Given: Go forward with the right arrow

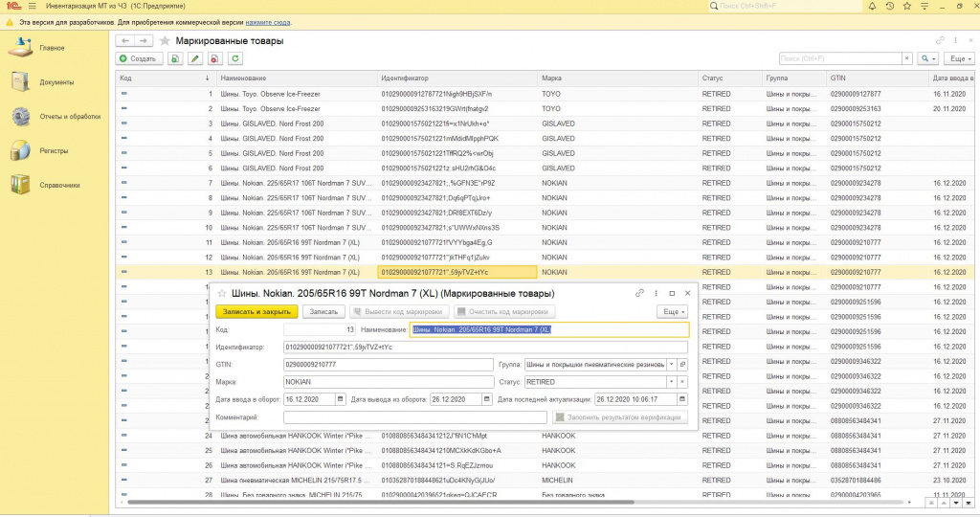Looking at the screenshot, I should [144, 40].
